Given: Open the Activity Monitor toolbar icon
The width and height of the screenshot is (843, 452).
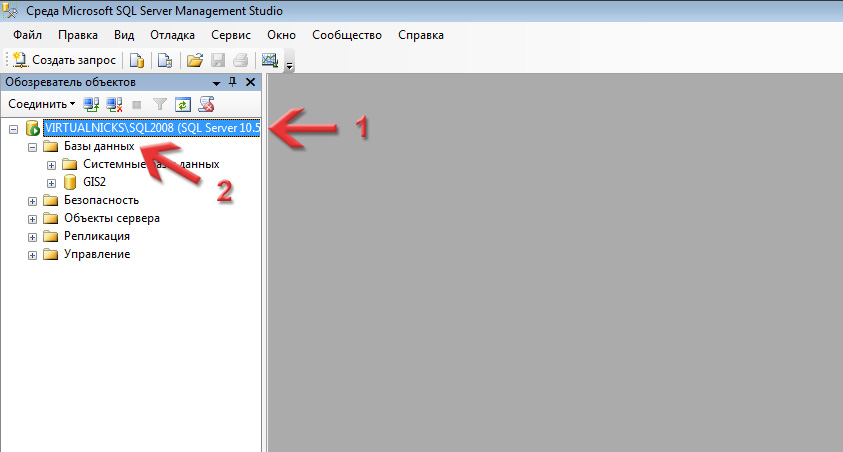Looking at the screenshot, I should pyautogui.click(x=270, y=60).
